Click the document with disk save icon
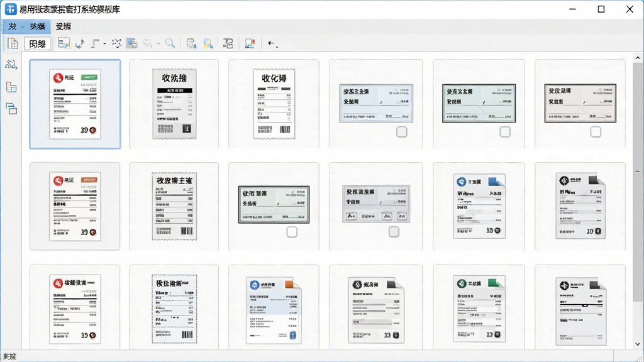Image resolution: width=644 pixels, height=362 pixels. point(191,43)
